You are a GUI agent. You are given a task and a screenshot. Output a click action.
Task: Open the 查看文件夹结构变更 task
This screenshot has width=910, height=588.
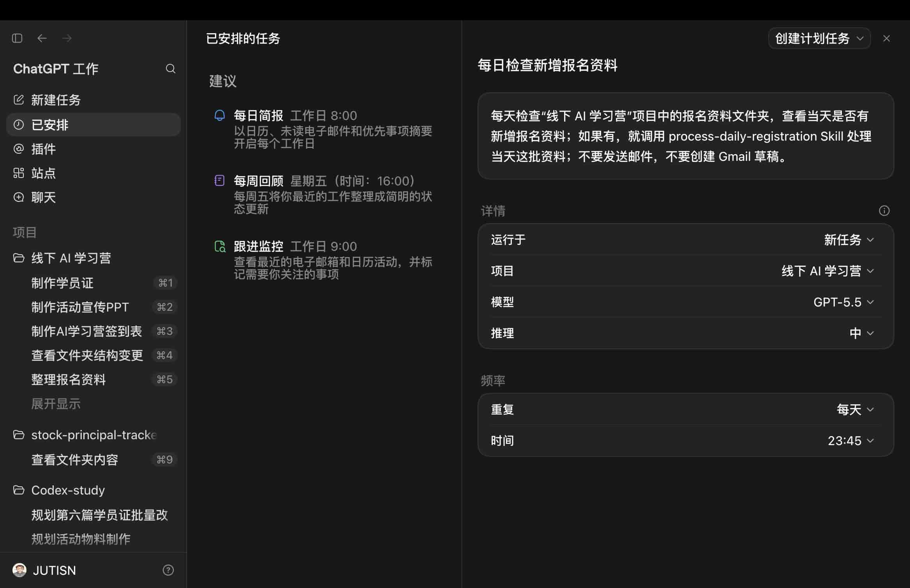click(x=93, y=355)
